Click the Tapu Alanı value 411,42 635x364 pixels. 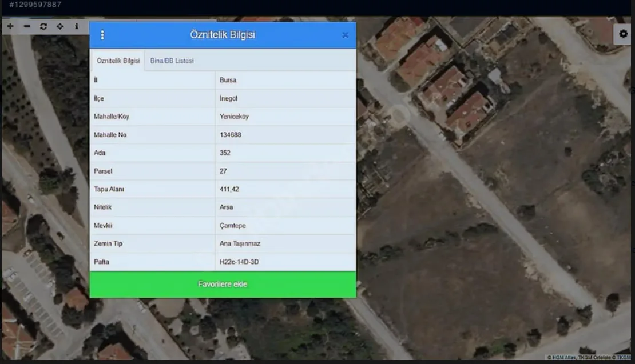pos(229,189)
